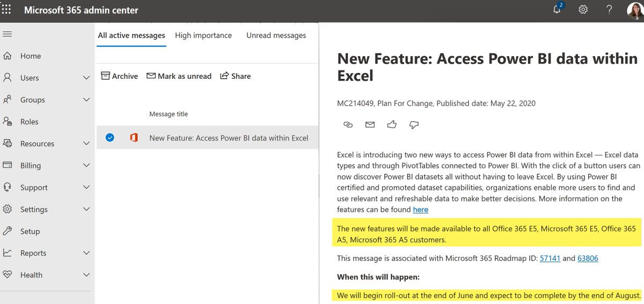Expand the Groups menu chevron
Viewport: 644px width, 304px height.
point(86,100)
